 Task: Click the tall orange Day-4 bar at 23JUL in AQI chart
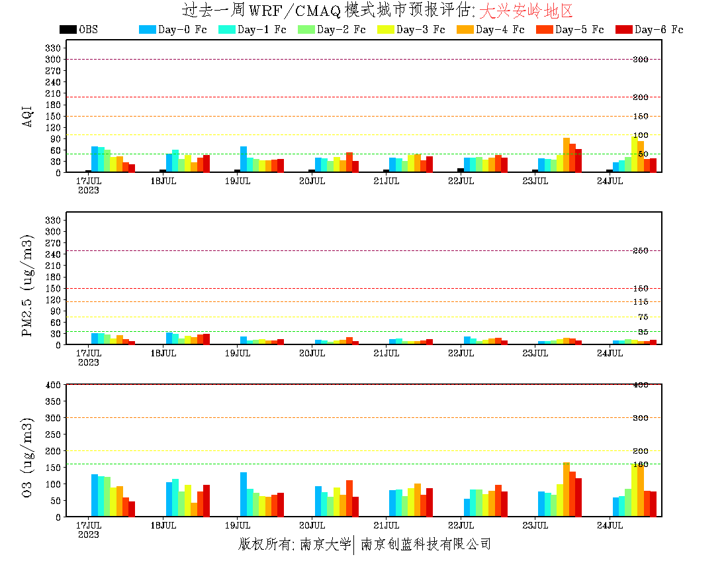pyautogui.click(x=567, y=155)
